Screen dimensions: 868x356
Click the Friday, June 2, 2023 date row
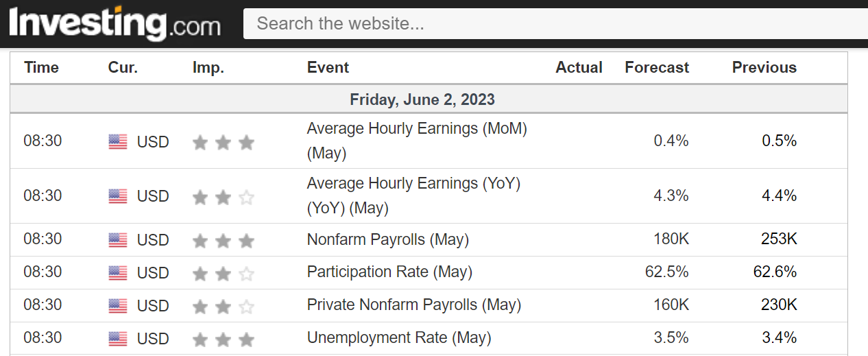click(x=422, y=99)
